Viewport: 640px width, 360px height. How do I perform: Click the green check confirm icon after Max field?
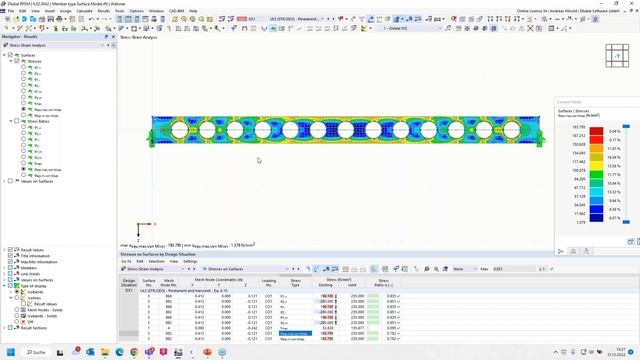552,269
